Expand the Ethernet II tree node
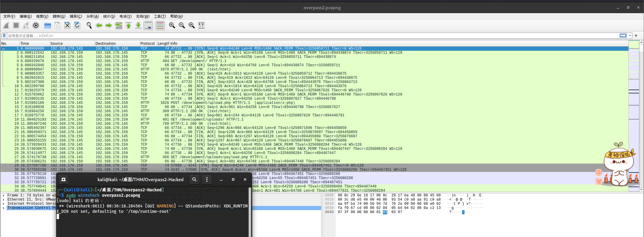 [x=4, y=200]
